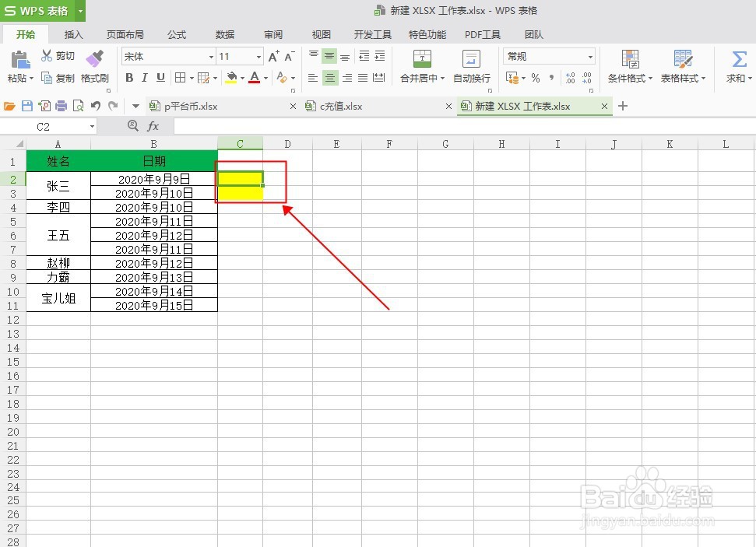The height and width of the screenshot is (547, 756).
Task: Apply the cell borders icon
Action: (x=180, y=78)
